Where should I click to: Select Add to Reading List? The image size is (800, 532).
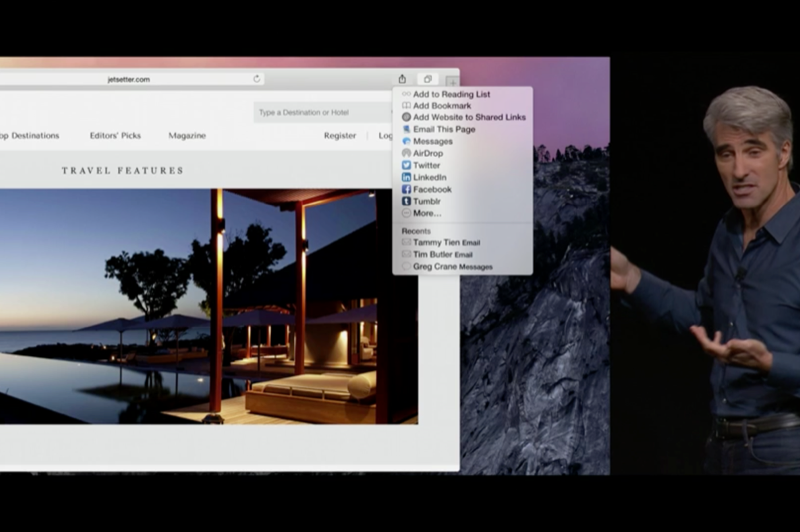coord(451,94)
